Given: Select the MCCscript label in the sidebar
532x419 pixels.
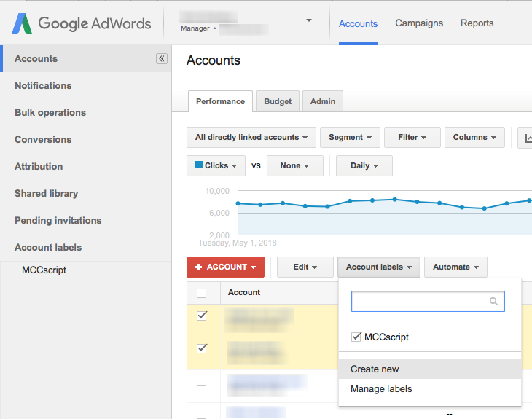Looking at the screenshot, I should point(44,270).
